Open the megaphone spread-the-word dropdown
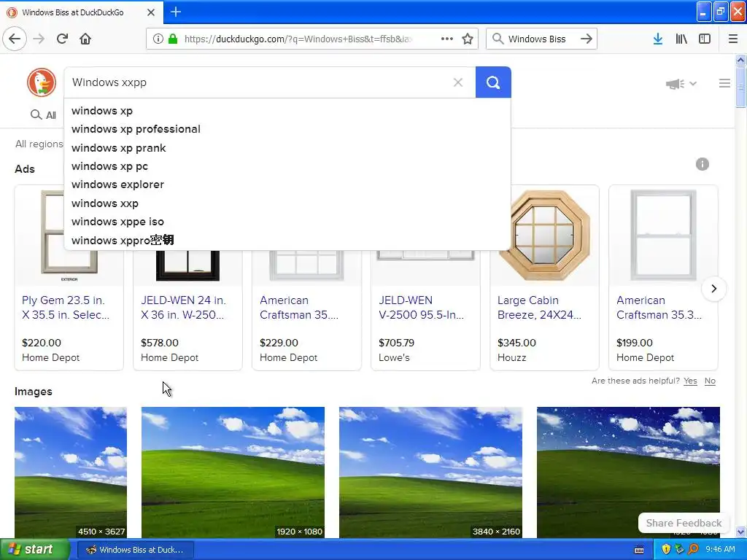Viewport: 747px width, 560px height. tap(681, 84)
